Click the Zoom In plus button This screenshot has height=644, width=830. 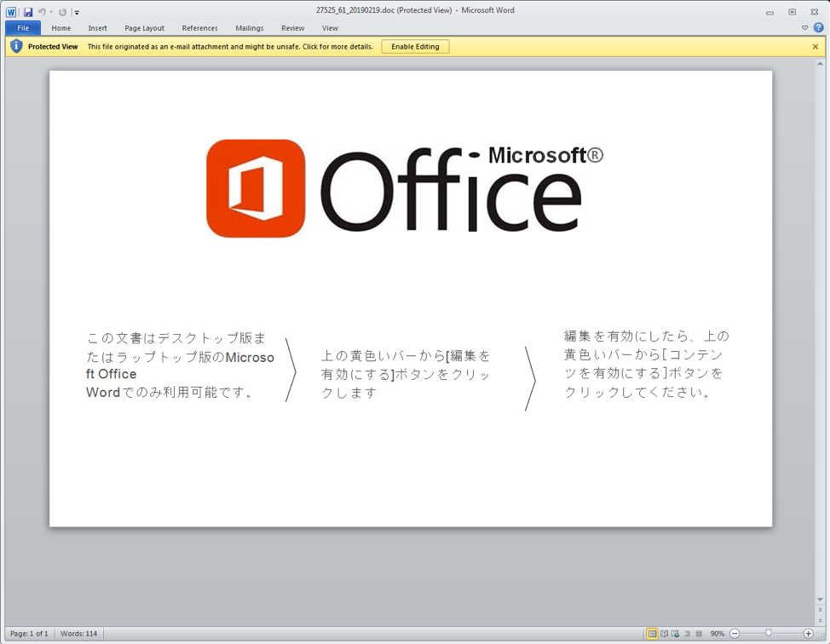pos(809,634)
